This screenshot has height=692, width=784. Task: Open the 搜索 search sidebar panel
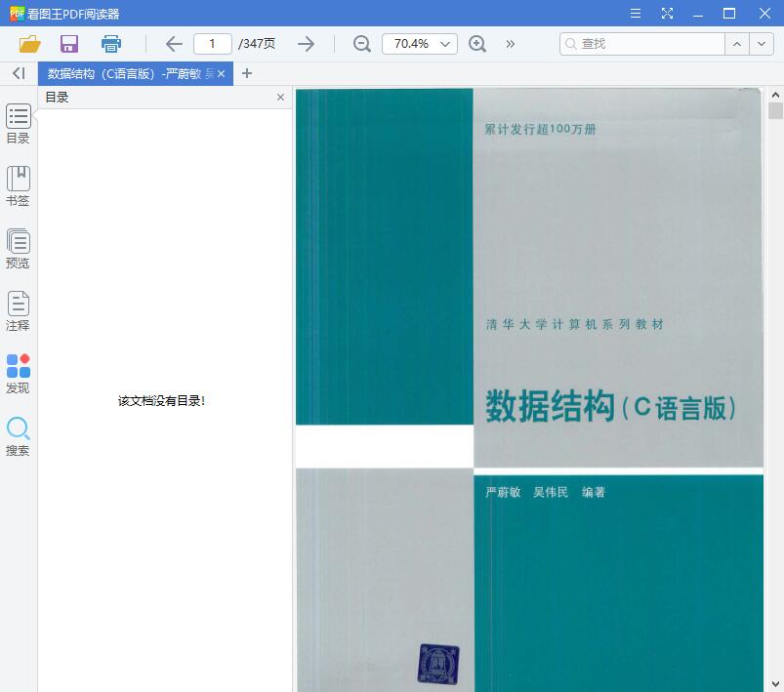[18, 436]
